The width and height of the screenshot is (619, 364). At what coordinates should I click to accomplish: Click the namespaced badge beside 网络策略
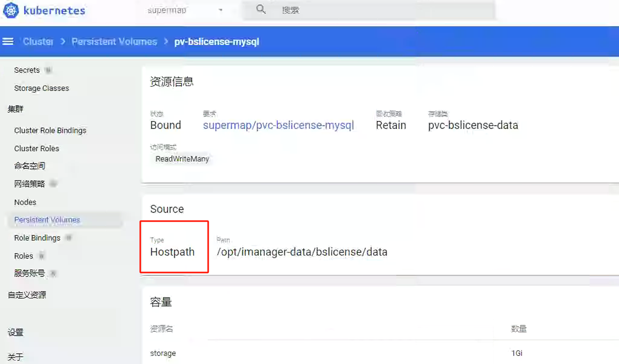[x=53, y=184]
